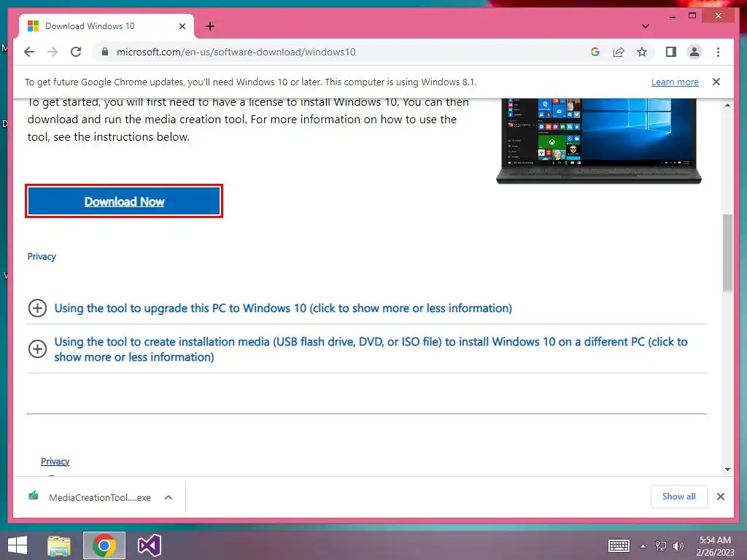Click the scrollbar up arrow
Image resolution: width=747 pixels, height=560 pixels.
pos(727,105)
